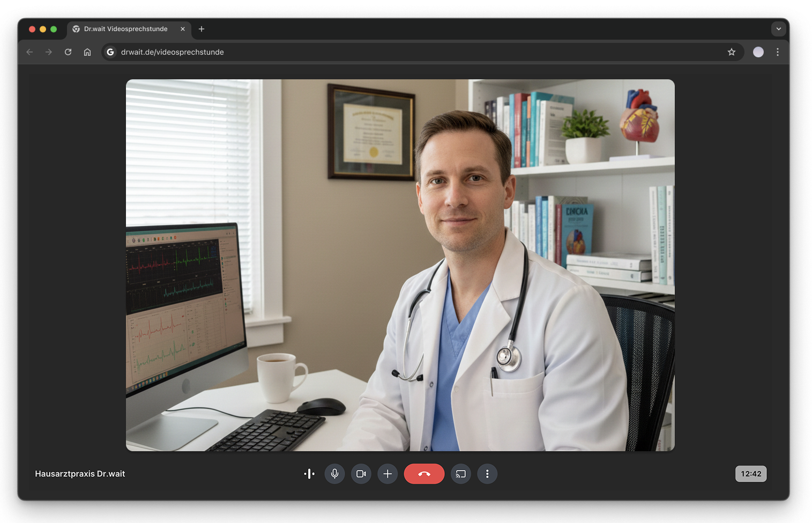Turn off the video camera

(361, 474)
